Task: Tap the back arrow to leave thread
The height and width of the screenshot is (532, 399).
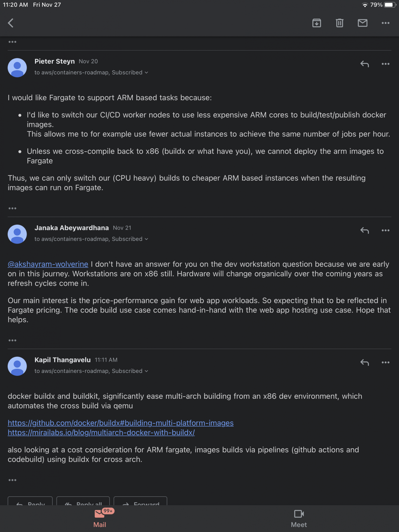Action: pyautogui.click(x=11, y=23)
